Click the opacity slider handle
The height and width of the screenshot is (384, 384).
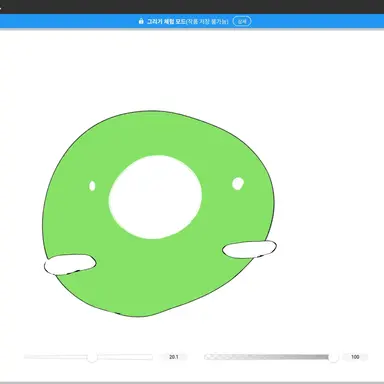333,357
